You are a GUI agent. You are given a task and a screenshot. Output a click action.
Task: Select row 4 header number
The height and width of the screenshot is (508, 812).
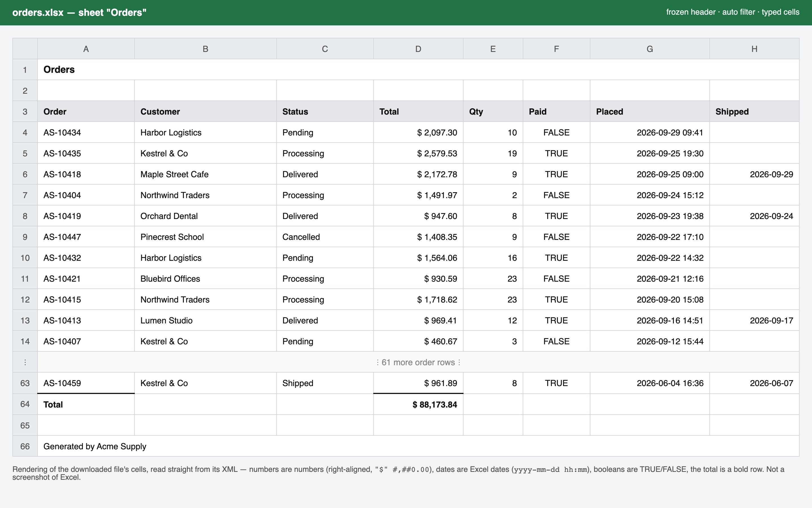(x=25, y=132)
